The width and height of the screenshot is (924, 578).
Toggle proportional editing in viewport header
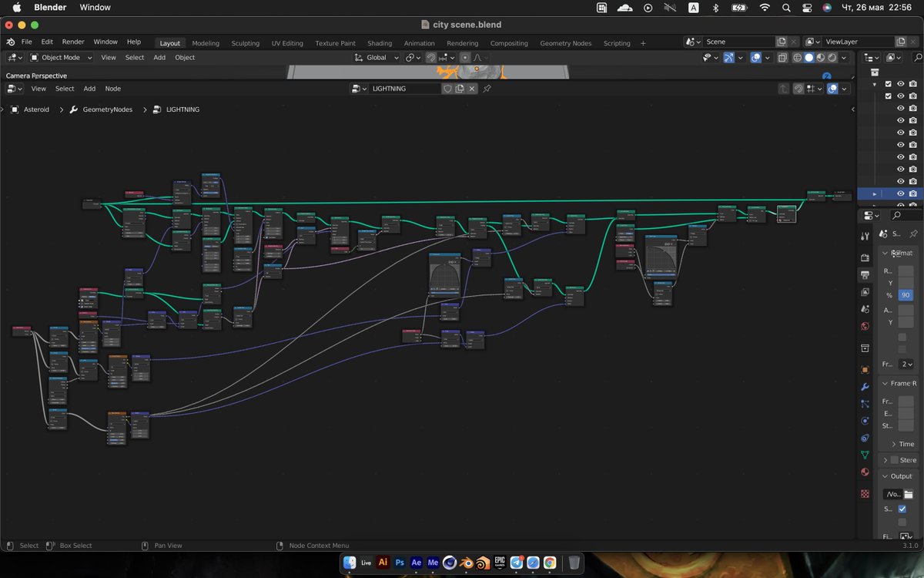coord(465,58)
